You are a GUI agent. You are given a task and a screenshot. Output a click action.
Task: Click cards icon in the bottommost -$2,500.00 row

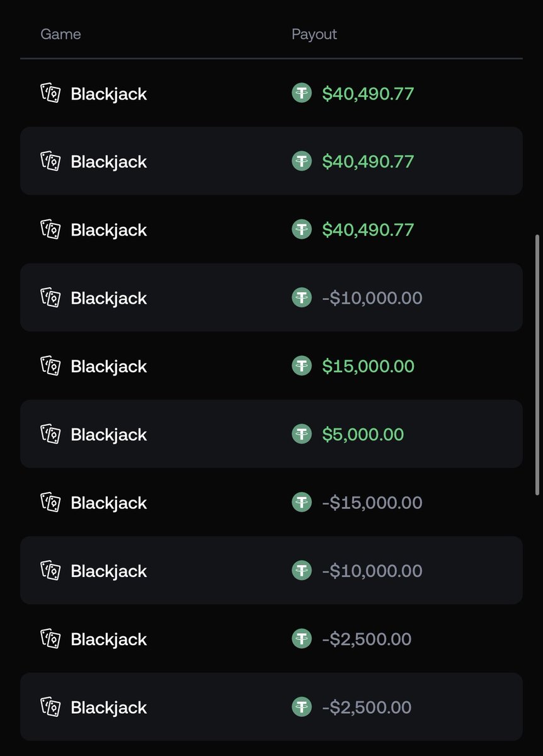click(50, 707)
